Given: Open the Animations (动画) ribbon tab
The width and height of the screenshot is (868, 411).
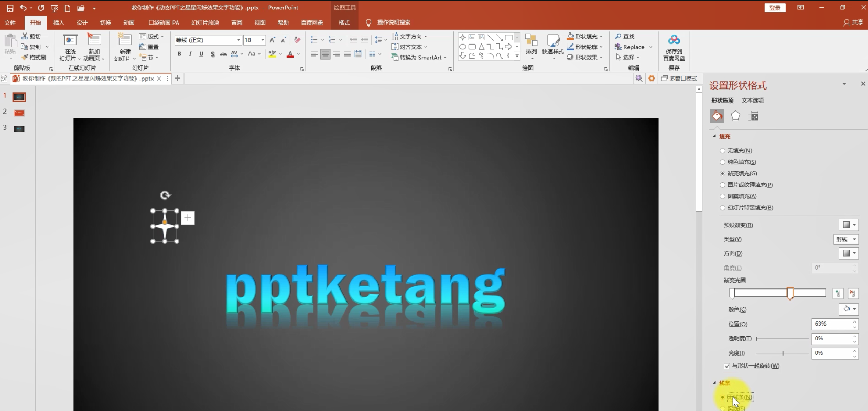Looking at the screenshot, I should pos(129,23).
